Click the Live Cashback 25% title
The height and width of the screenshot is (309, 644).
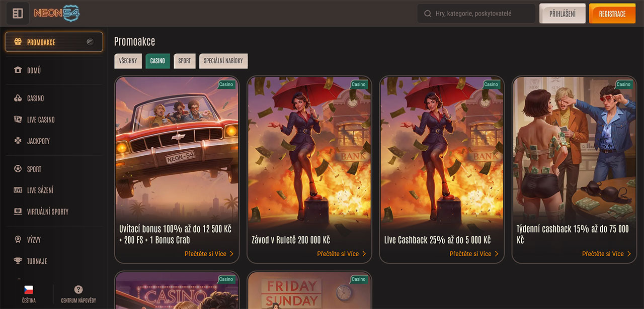point(437,240)
